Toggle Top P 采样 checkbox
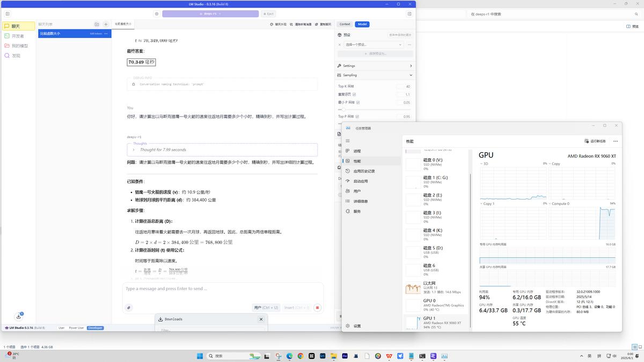Viewport: 644px width, 362px height. 357,116
